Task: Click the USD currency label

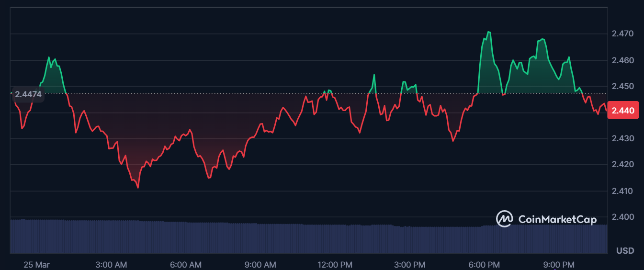Action: click(625, 251)
